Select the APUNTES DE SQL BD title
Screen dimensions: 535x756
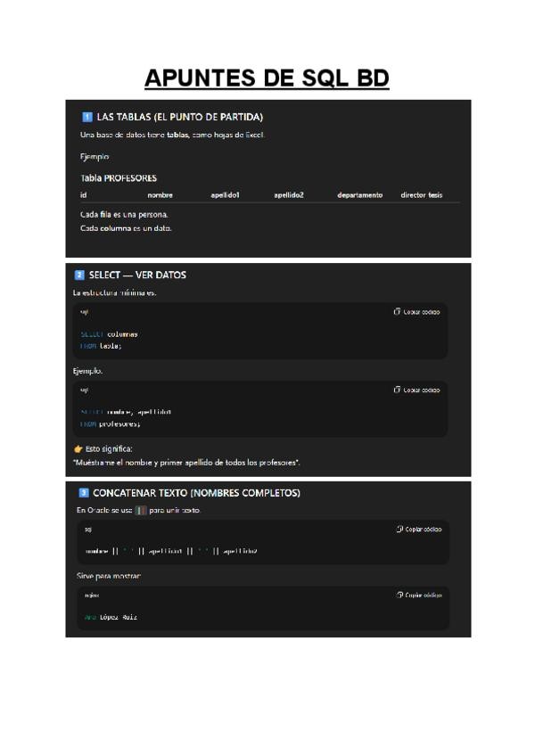267,78
